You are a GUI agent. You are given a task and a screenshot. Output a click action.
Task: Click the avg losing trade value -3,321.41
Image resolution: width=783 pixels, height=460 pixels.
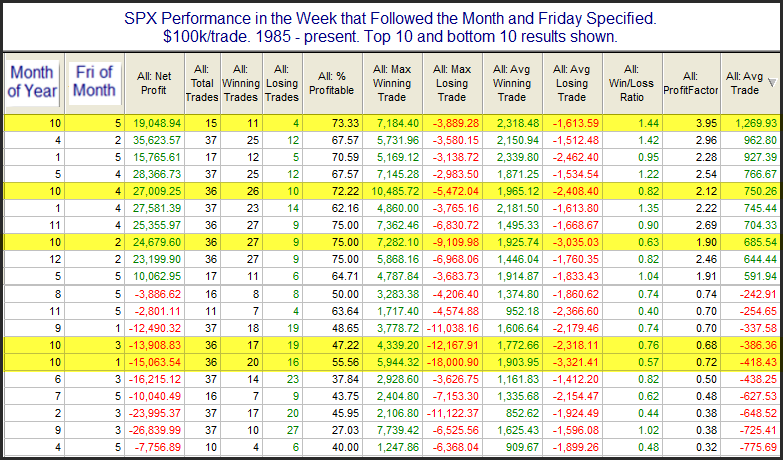pyautogui.click(x=577, y=363)
